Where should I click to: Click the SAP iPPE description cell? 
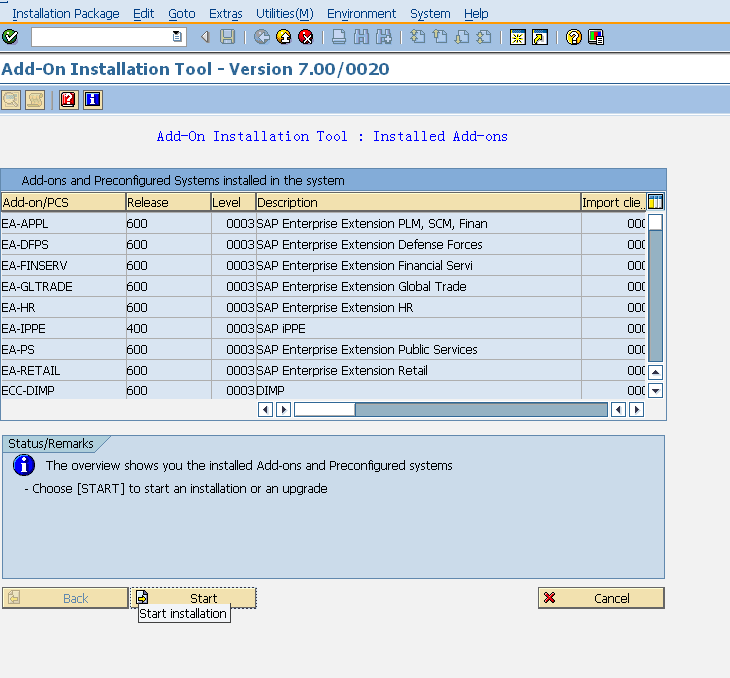418,328
